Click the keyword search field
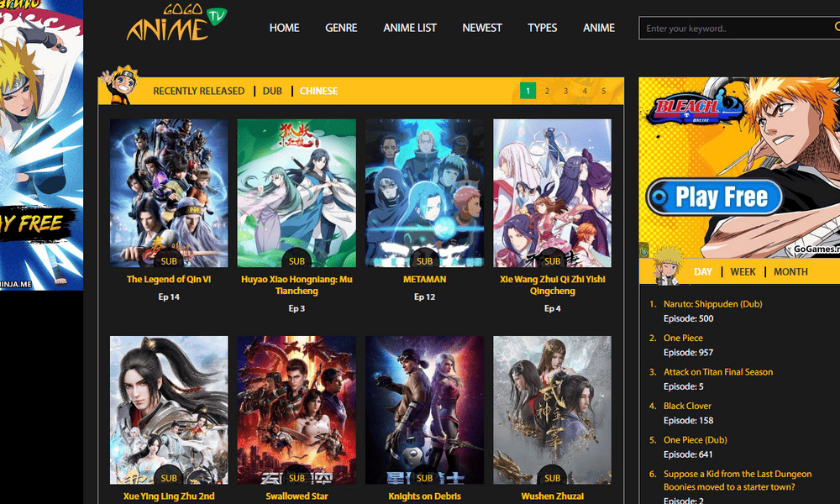 (x=738, y=28)
